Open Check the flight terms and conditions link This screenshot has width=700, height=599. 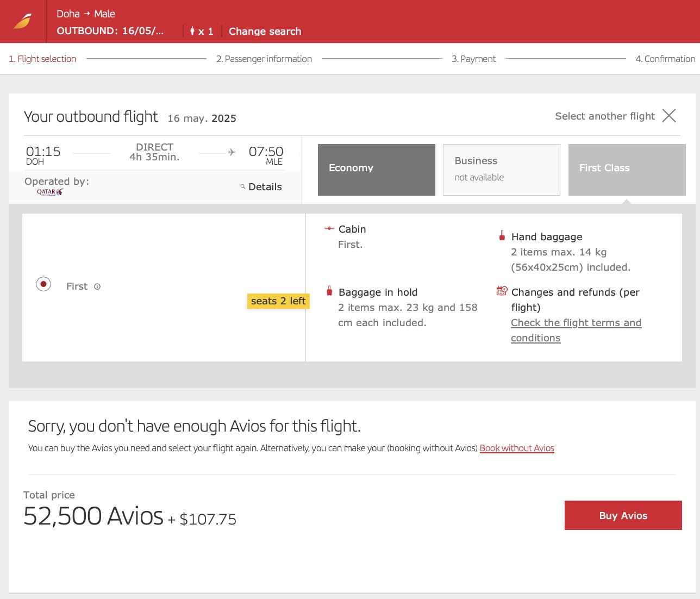coord(576,330)
